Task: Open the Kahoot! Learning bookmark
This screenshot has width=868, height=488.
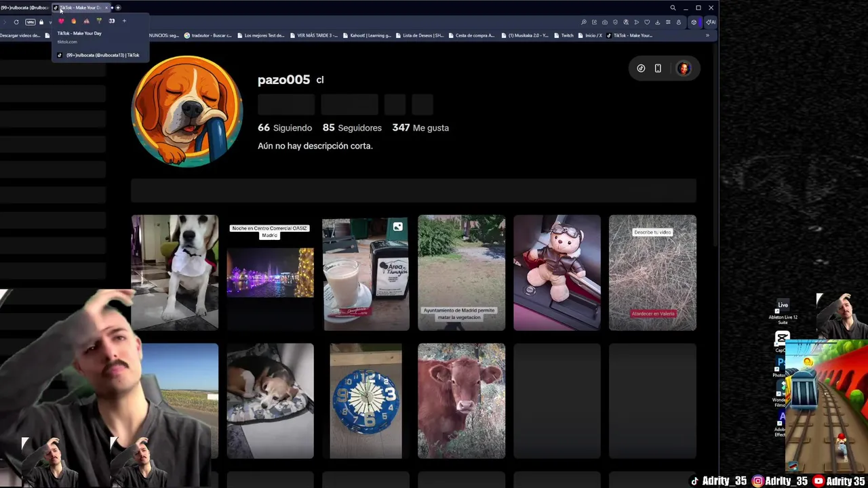Action: [x=367, y=35]
